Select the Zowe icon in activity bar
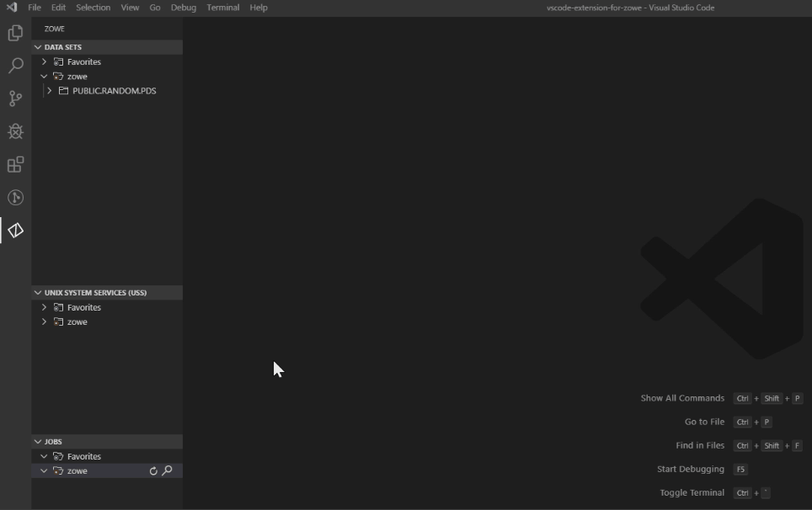The height and width of the screenshot is (510, 812). click(x=15, y=230)
